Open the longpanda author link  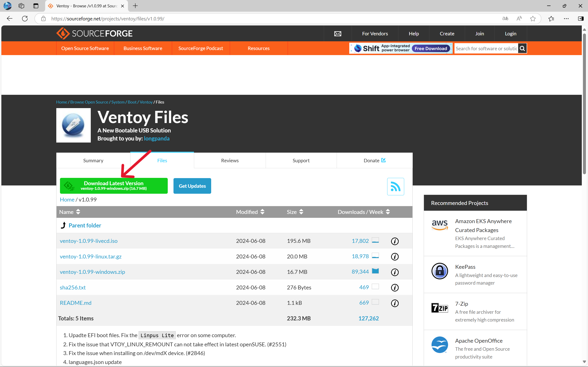coord(156,138)
